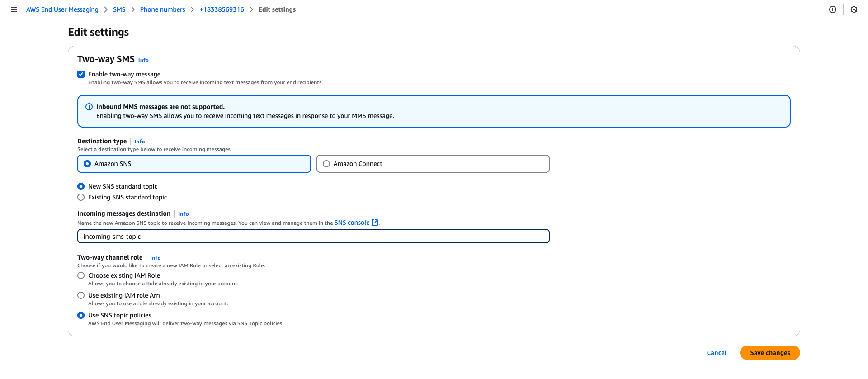Select Amazon Connect destination type
Screen dimensions: 868x379
click(x=433, y=164)
